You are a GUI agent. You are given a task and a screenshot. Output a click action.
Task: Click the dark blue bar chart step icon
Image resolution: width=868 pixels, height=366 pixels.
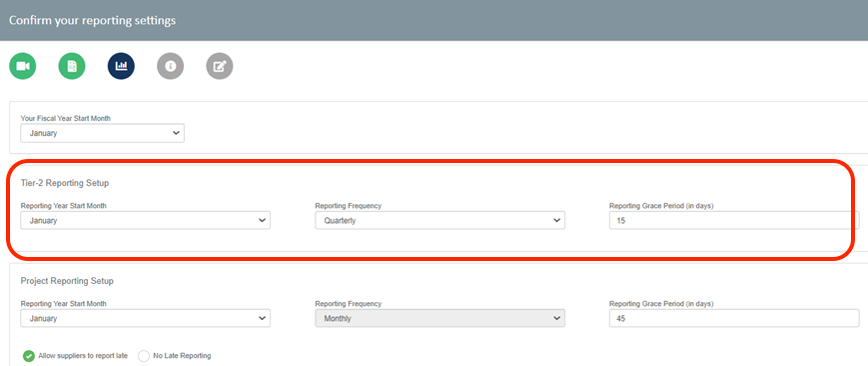(x=121, y=67)
